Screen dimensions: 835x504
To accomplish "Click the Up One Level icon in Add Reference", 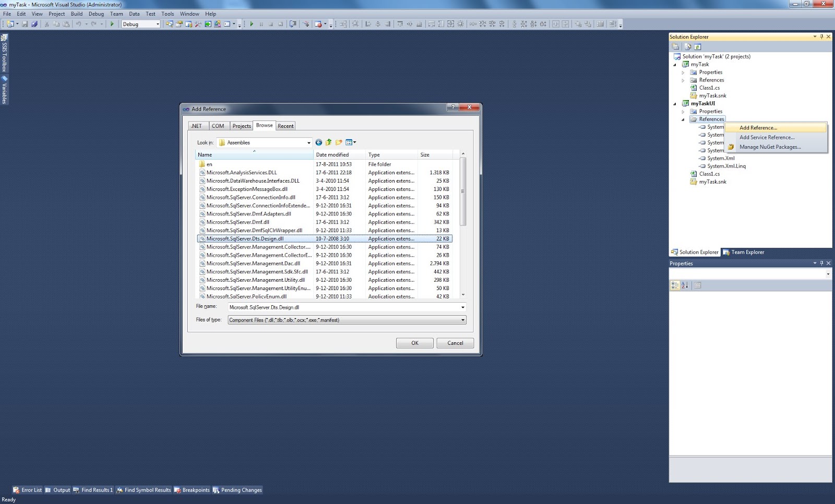I will pyautogui.click(x=329, y=142).
